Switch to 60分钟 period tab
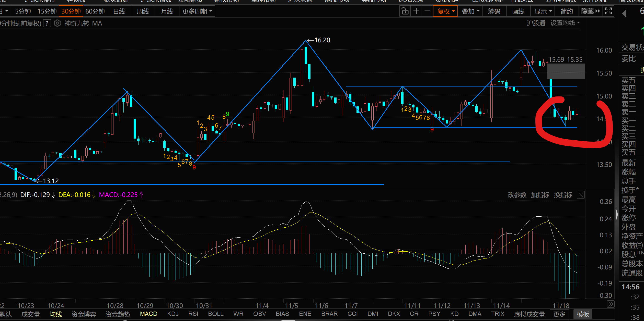Image resolution: width=644 pixels, height=321 pixels. pos(95,11)
